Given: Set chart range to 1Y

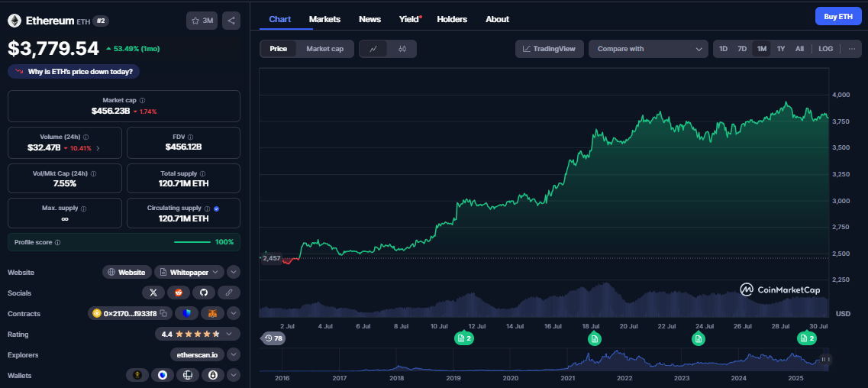Looking at the screenshot, I should pyautogui.click(x=781, y=49).
